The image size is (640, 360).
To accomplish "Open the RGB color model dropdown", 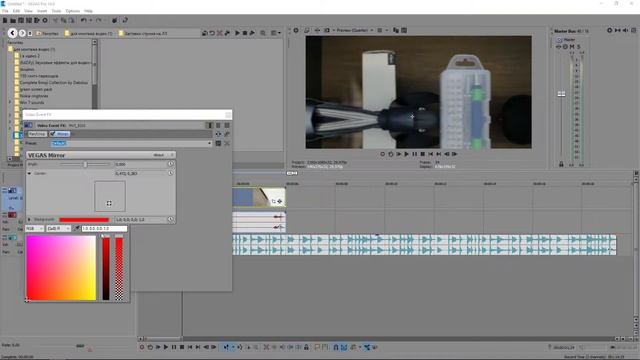I will coord(34,229).
